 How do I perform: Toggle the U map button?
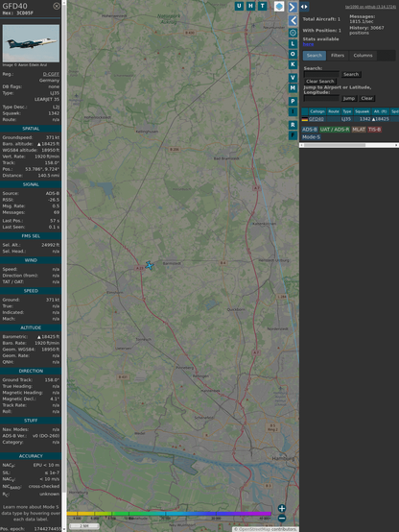(239, 6)
